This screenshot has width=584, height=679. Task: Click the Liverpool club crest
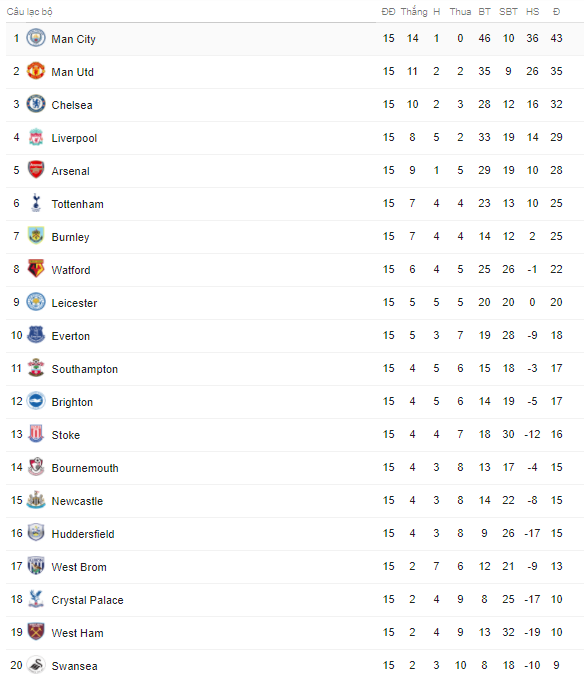[x=36, y=137]
